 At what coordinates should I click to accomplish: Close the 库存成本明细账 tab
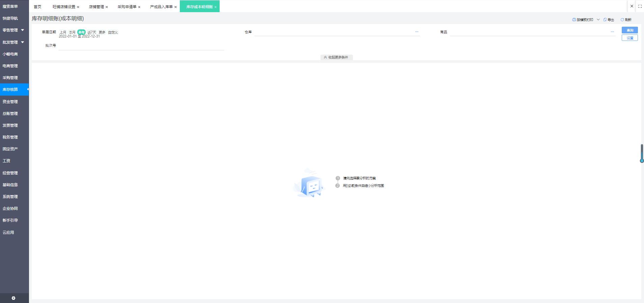click(216, 7)
